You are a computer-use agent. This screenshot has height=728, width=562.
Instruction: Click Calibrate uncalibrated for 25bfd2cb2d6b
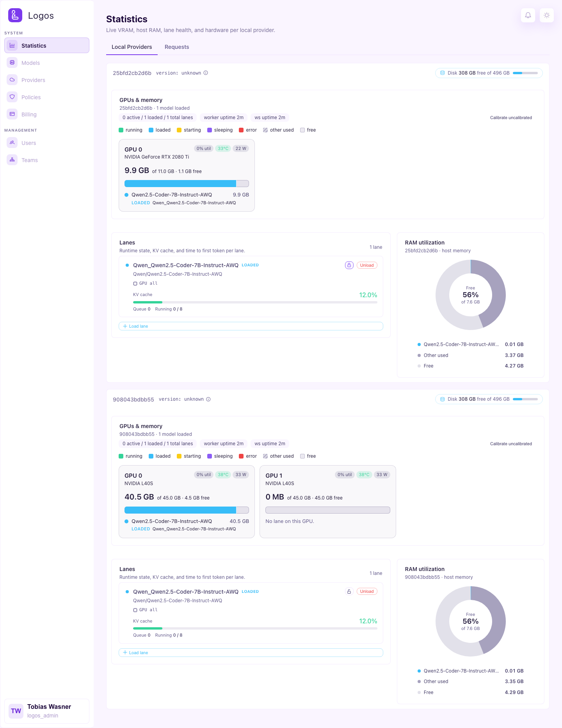(511, 118)
